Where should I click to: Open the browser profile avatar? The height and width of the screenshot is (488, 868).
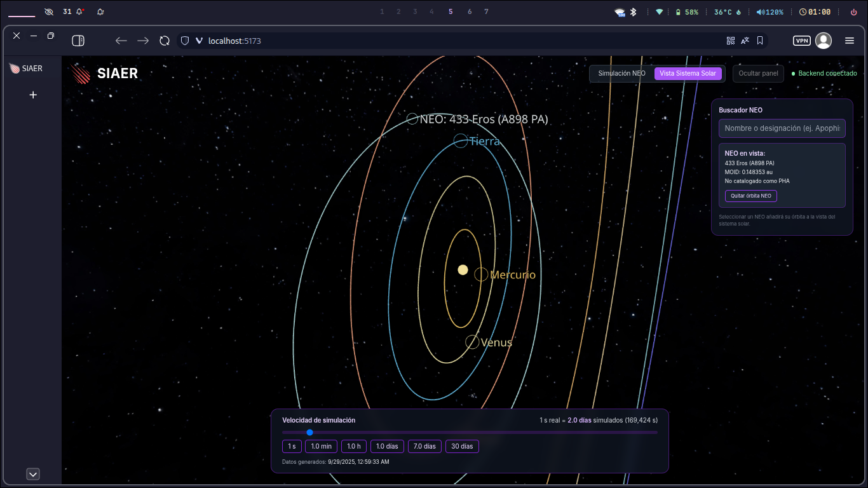(824, 41)
